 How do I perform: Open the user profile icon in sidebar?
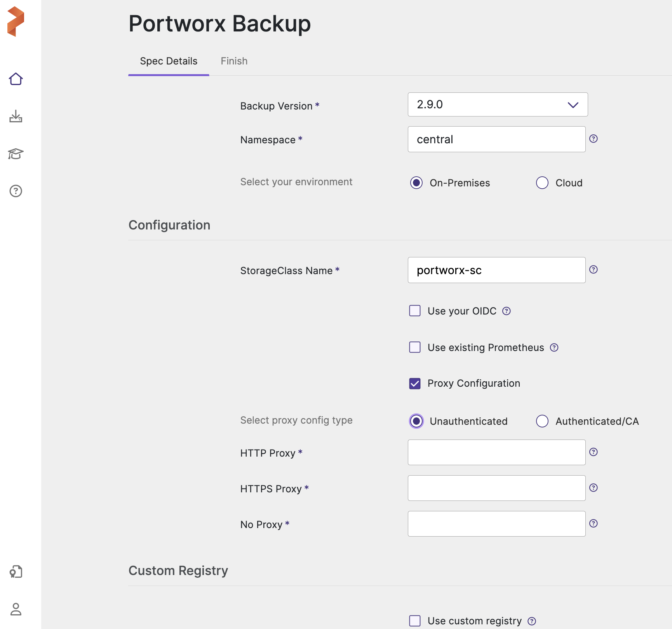pos(16,609)
